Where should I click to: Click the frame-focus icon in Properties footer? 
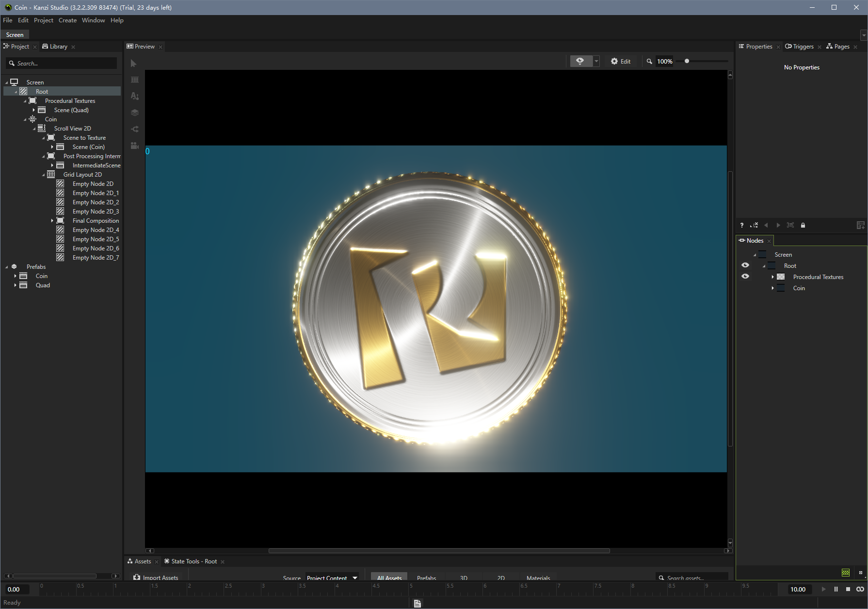tap(790, 225)
